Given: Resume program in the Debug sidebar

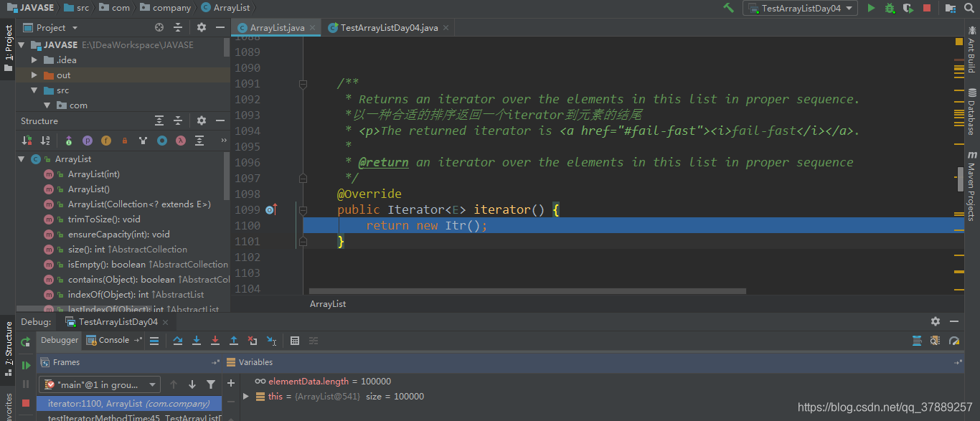Looking at the screenshot, I should click(x=26, y=365).
